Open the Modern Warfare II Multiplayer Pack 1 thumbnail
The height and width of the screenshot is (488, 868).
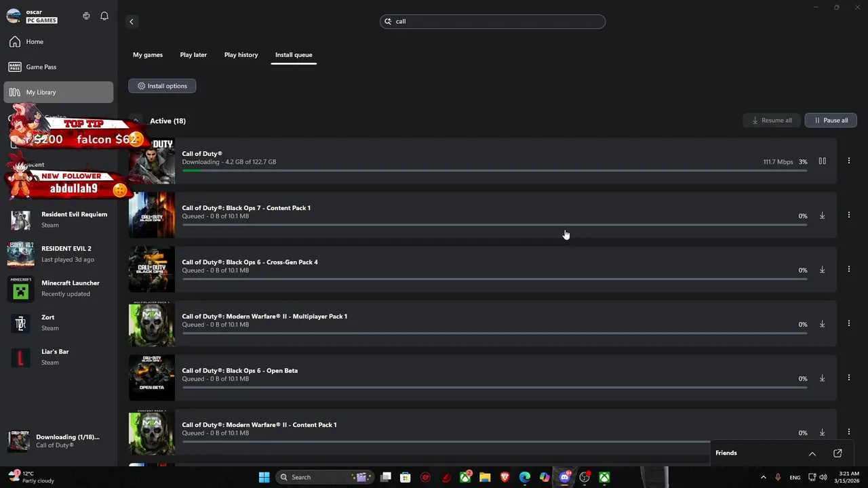click(x=152, y=324)
